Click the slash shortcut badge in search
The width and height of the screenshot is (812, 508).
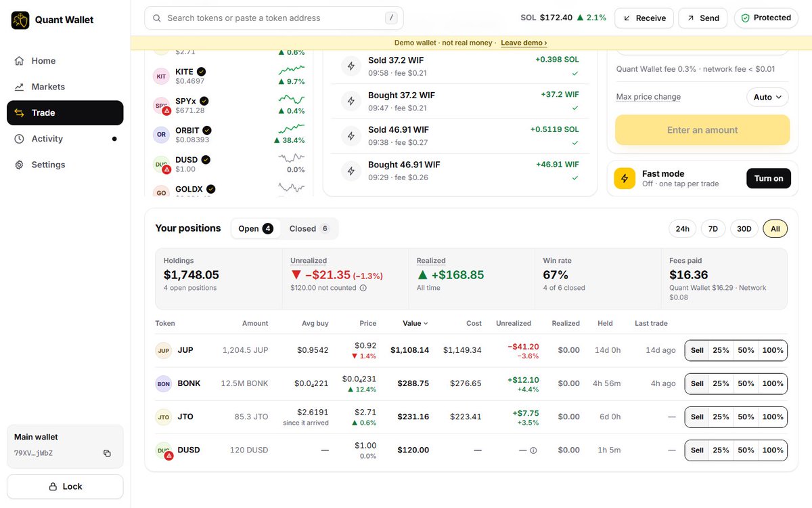pos(391,18)
